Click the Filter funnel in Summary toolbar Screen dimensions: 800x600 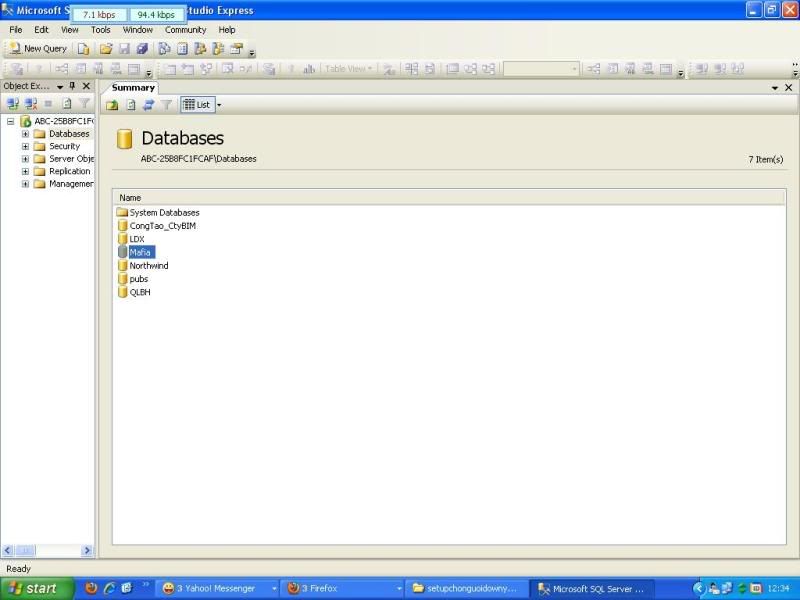tap(166, 105)
